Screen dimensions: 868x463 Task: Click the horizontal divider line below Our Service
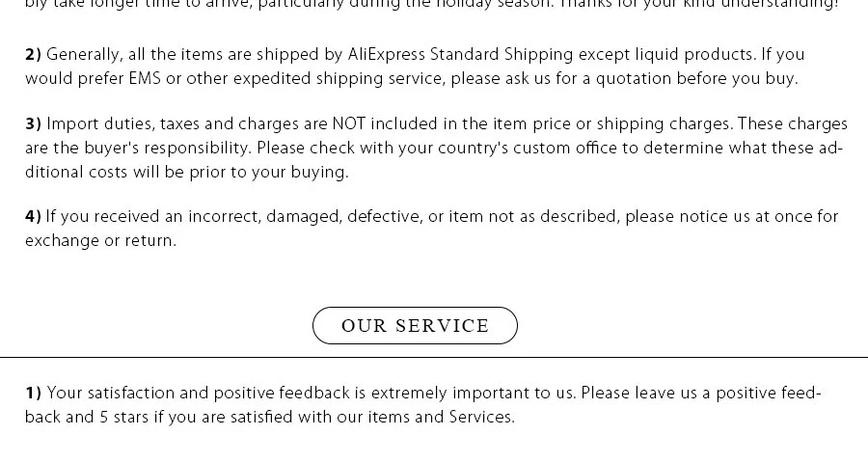coord(434,357)
